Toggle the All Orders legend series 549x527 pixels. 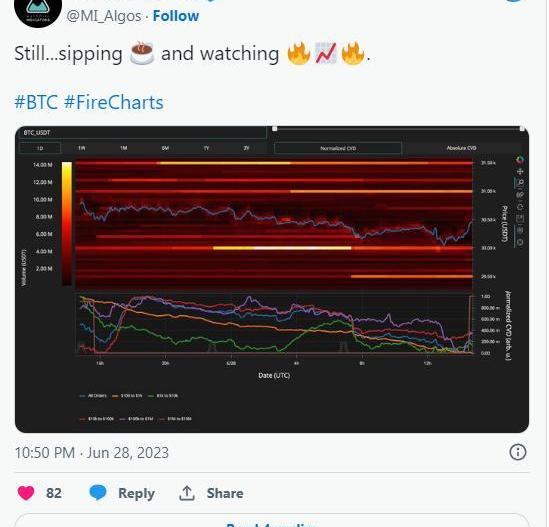pyautogui.click(x=93, y=396)
